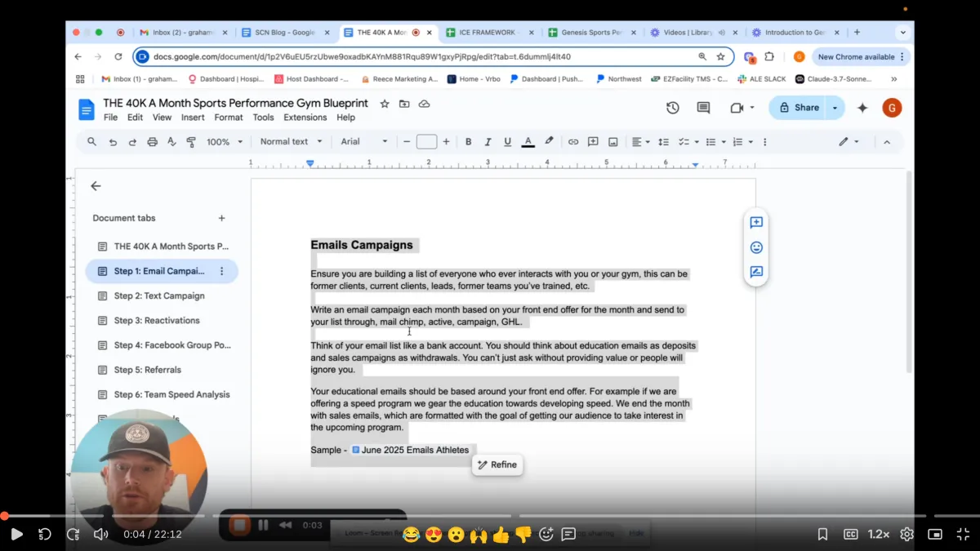Bookmark this video

[x=822, y=535]
